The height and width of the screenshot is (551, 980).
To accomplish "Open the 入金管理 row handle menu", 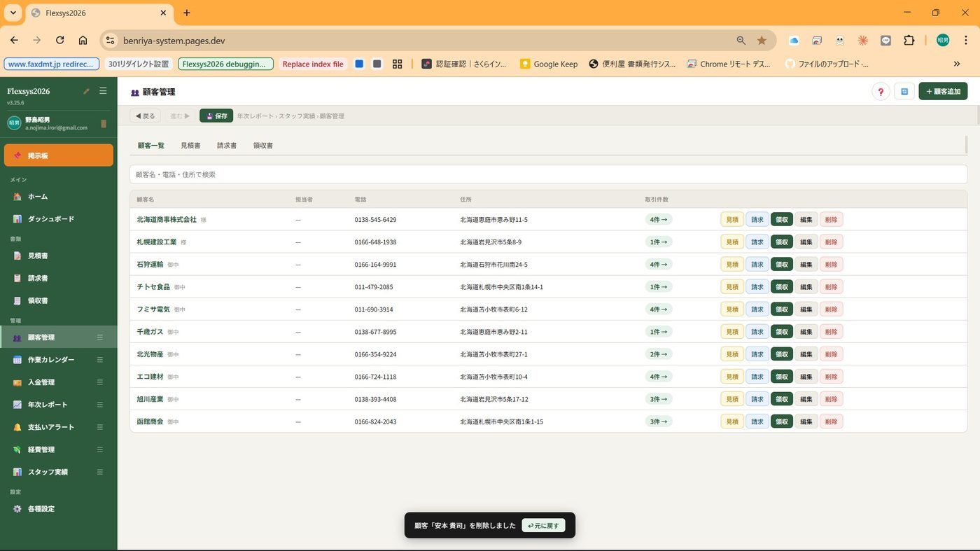I will click(100, 382).
